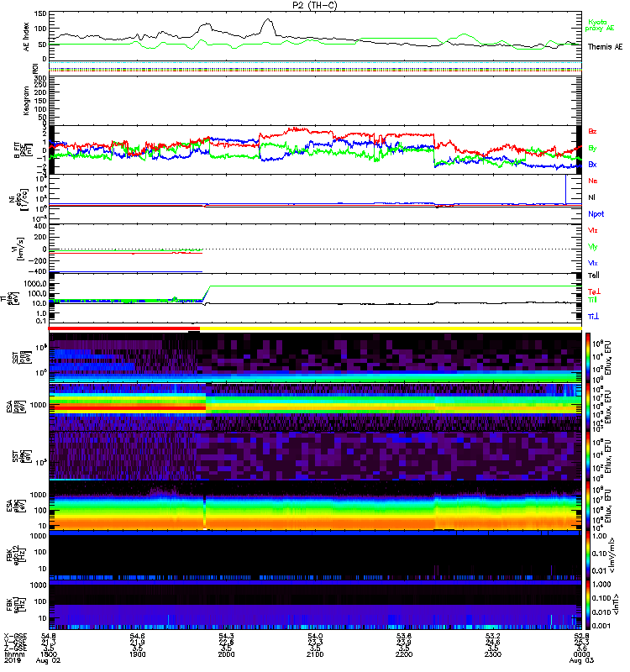Select the "Aug 03" date label

[x=581, y=660]
